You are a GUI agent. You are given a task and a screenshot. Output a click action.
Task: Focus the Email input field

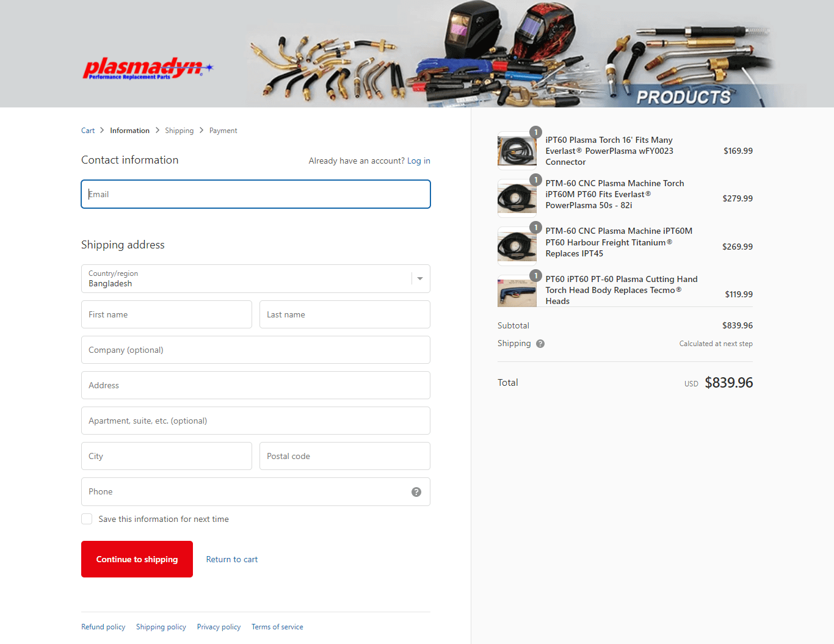pos(256,194)
